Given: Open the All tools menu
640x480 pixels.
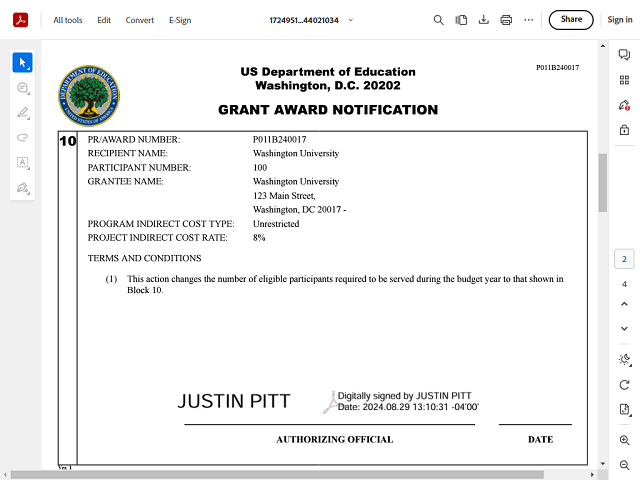Looking at the screenshot, I should tap(68, 20).
